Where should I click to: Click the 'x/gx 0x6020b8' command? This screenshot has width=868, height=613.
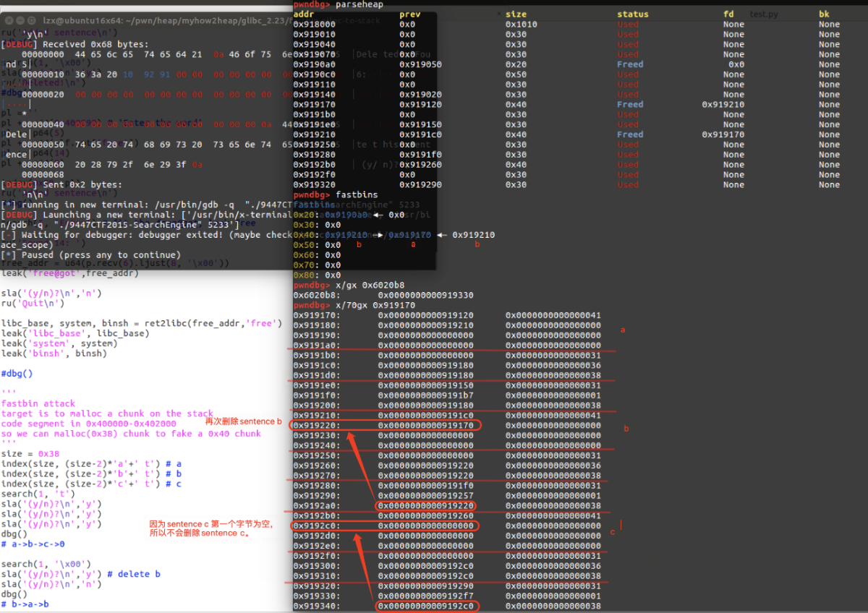coord(369,286)
